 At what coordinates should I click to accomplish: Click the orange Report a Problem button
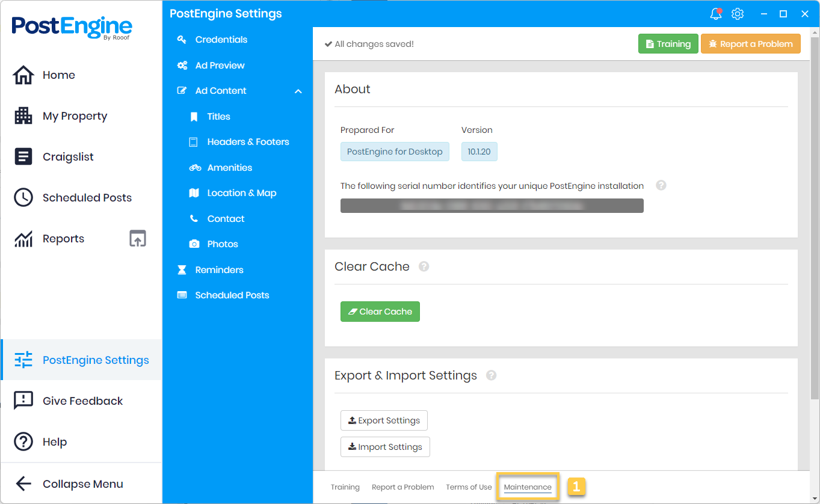tap(750, 44)
